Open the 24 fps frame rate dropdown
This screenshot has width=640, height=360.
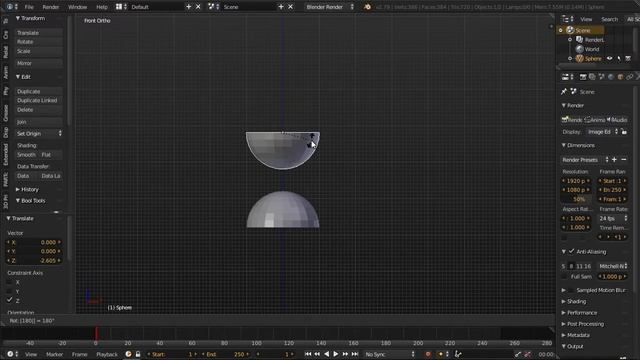pos(613,218)
